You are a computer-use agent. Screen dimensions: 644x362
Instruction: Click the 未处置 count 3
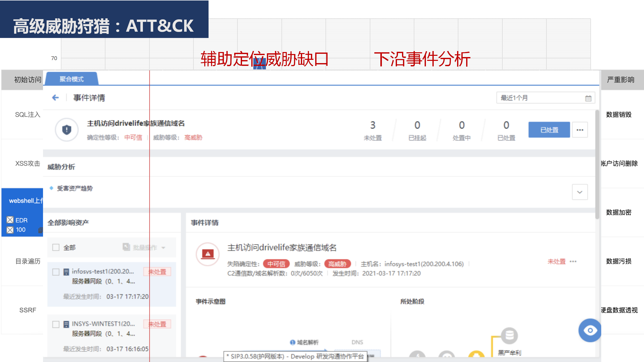pyautogui.click(x=373, y=125)
